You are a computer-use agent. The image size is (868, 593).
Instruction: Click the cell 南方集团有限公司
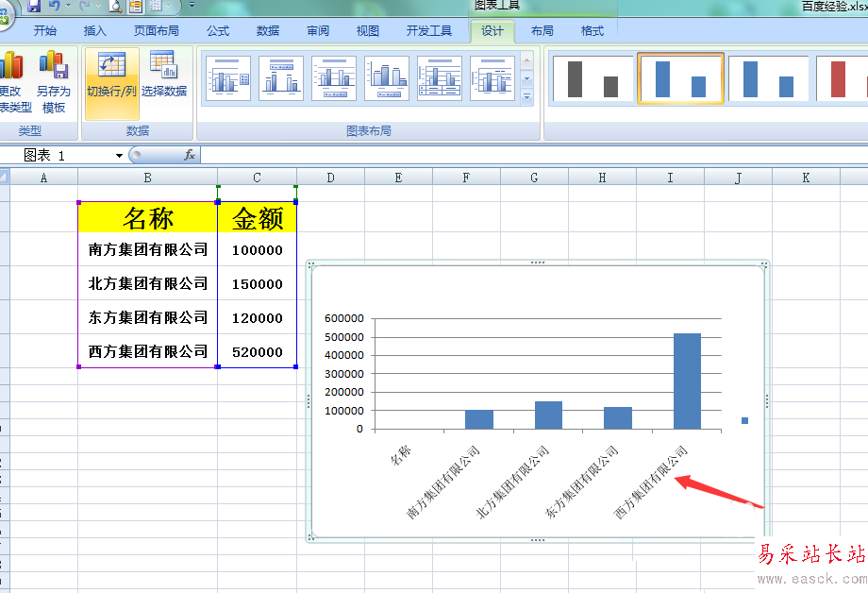(148, 249)
